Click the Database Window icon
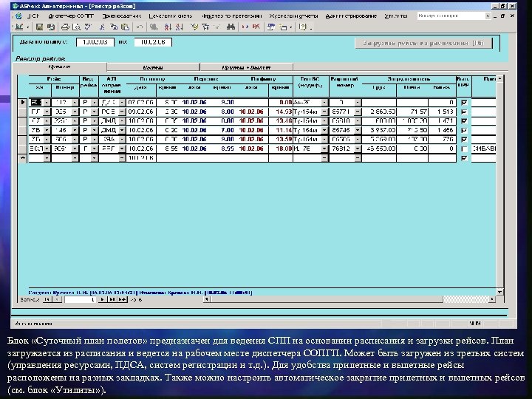The image size is (532, 399). point(270,27)
